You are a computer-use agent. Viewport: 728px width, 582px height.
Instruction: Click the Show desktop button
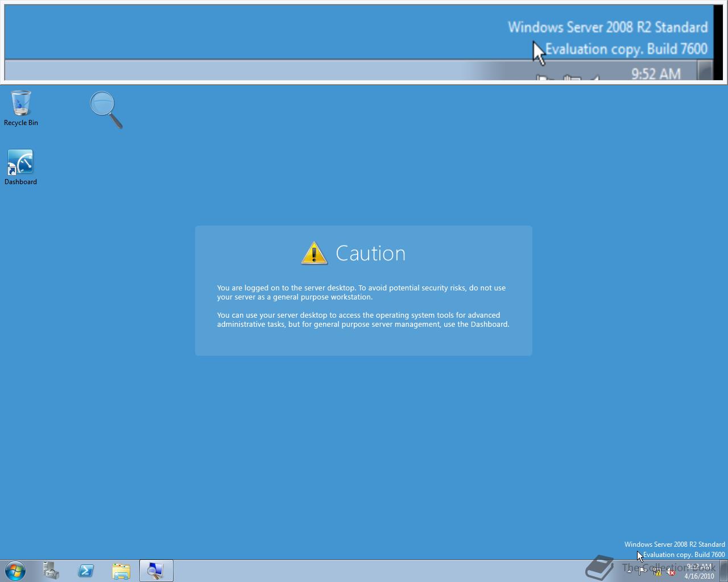723,571
